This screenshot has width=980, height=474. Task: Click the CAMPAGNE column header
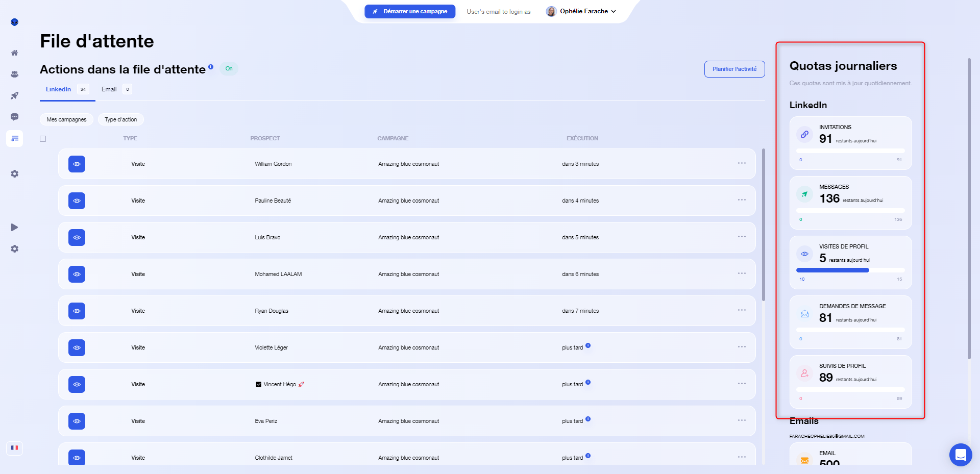(393, 138)
